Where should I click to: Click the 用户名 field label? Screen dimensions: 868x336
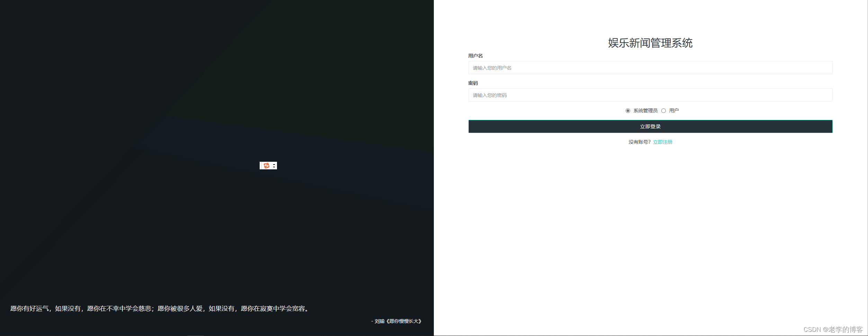476,55
